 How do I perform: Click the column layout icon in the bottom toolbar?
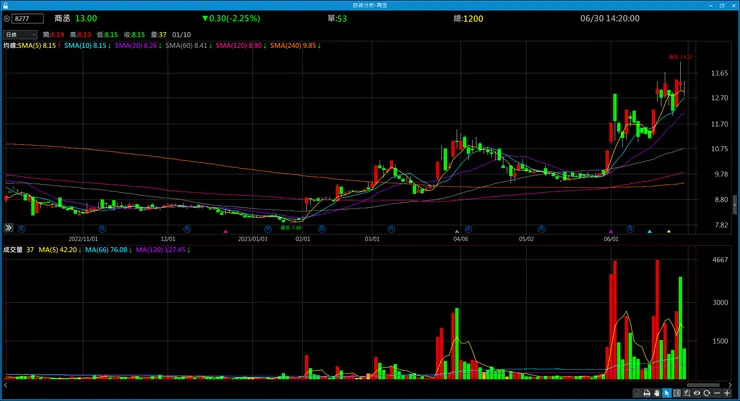676,393
